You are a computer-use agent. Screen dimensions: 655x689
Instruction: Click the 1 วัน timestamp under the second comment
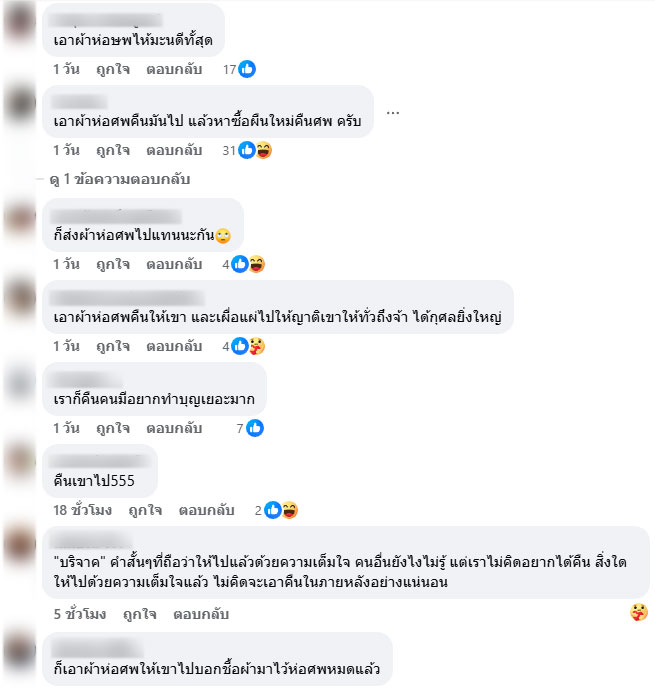66,150
